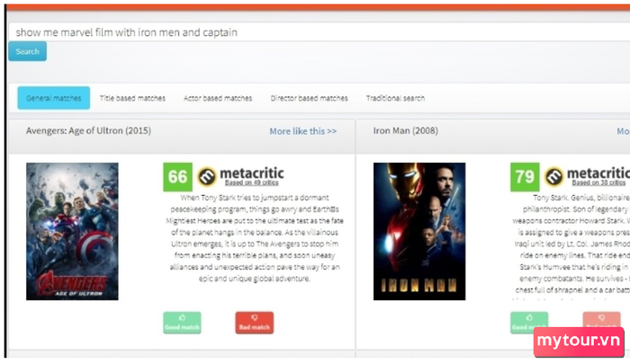Image resolution: width=630 pixels, height=364 pixels.
Task: Open the Director based matches tab
Action: (309, 98)
